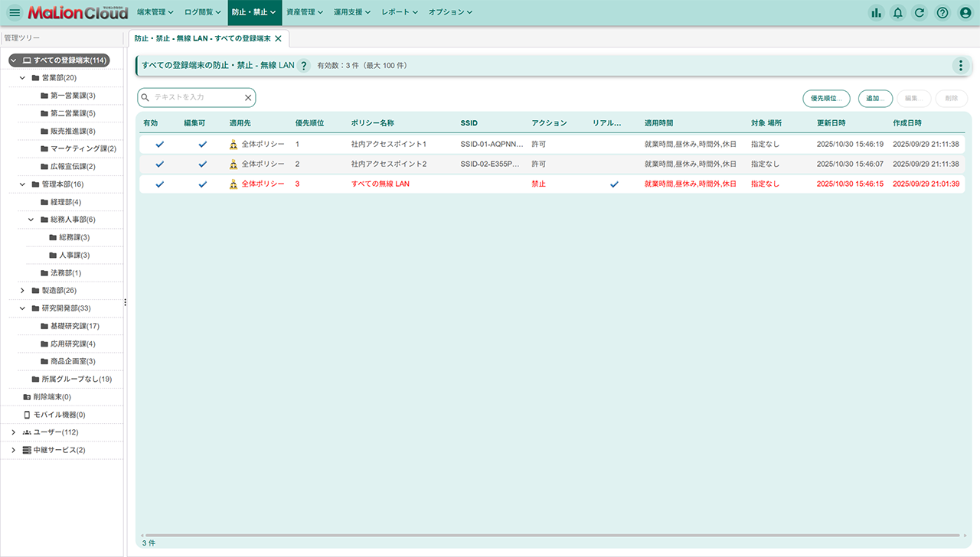Click the refresh icon in header
The image size is (980, 557).
(x=920, y=13)
